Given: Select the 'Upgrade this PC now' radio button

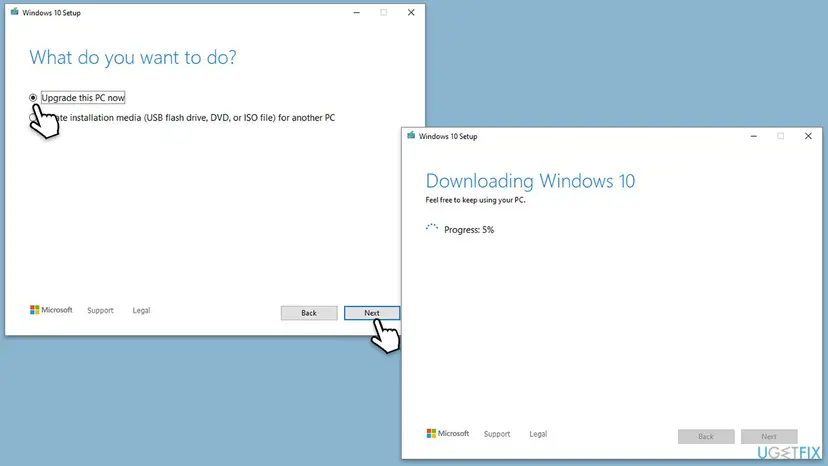Looking at the screenshot, I should [33, 98].
